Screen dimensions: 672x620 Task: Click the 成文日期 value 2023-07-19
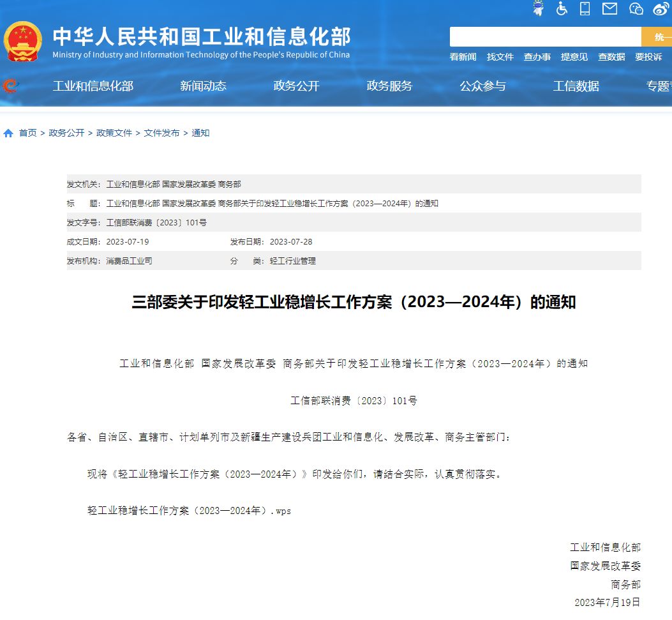(x=128, y=242)
